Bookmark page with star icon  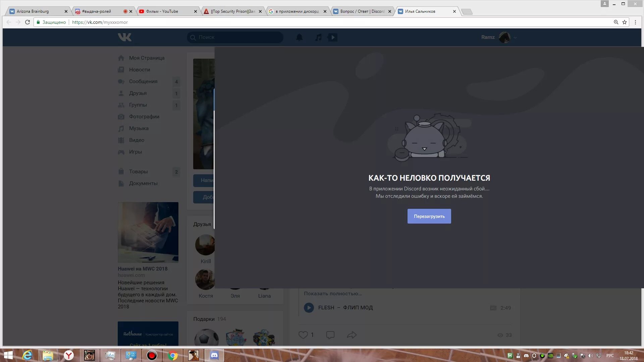[625, 22]
